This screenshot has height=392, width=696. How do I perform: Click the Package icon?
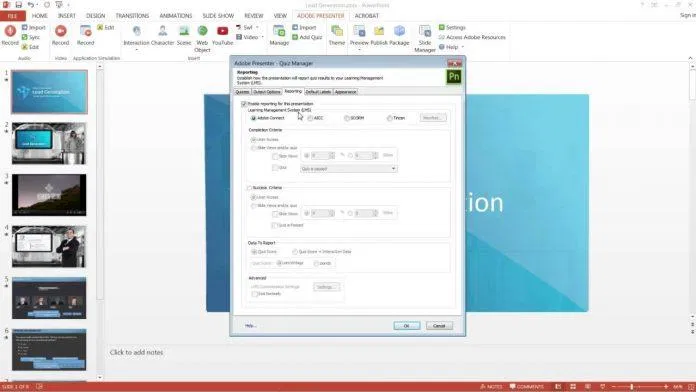399,31
